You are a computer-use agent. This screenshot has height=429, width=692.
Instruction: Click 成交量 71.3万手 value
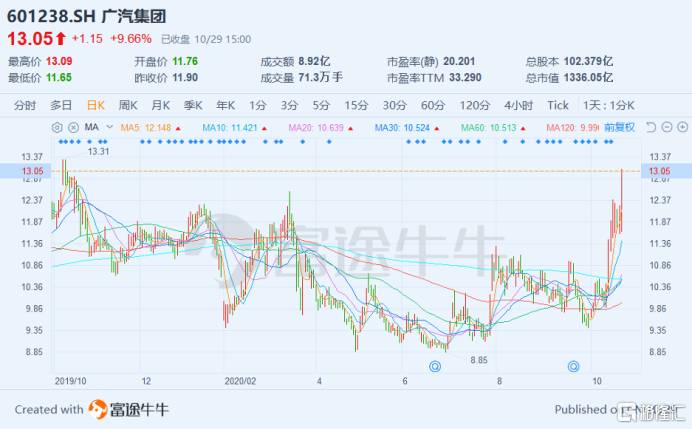pos(320,78)
